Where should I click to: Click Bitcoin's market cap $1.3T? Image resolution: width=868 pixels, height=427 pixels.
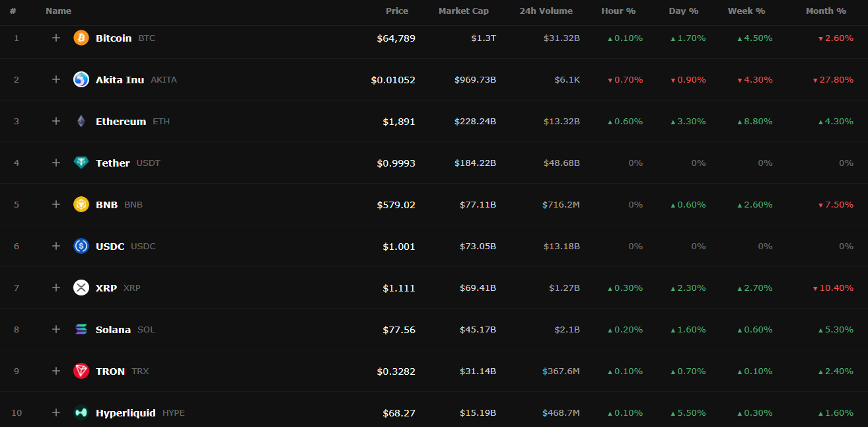click(484, 38)
